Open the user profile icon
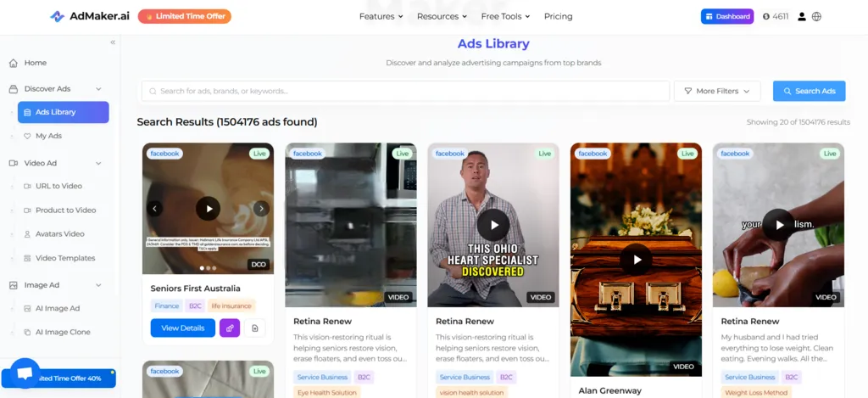Image resolution: width=868 pixels, height=398 pixels. [801, 17]
